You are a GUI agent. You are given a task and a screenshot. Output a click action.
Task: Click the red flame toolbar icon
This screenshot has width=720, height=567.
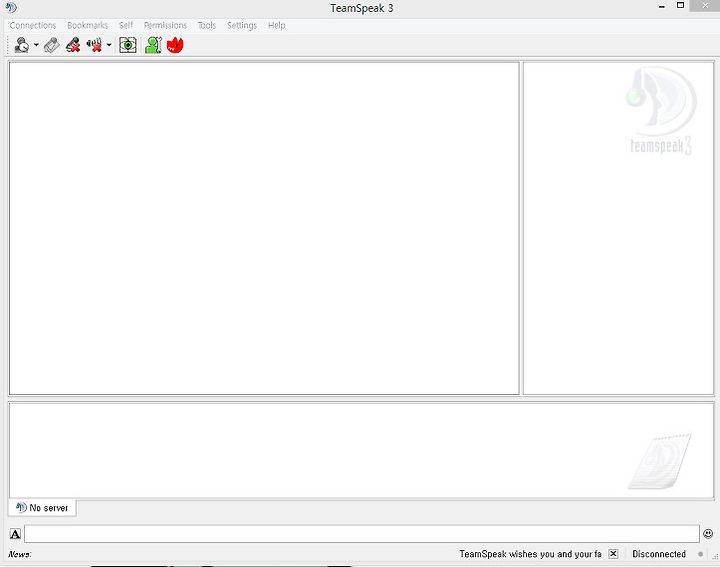click(x=175, y=45)
